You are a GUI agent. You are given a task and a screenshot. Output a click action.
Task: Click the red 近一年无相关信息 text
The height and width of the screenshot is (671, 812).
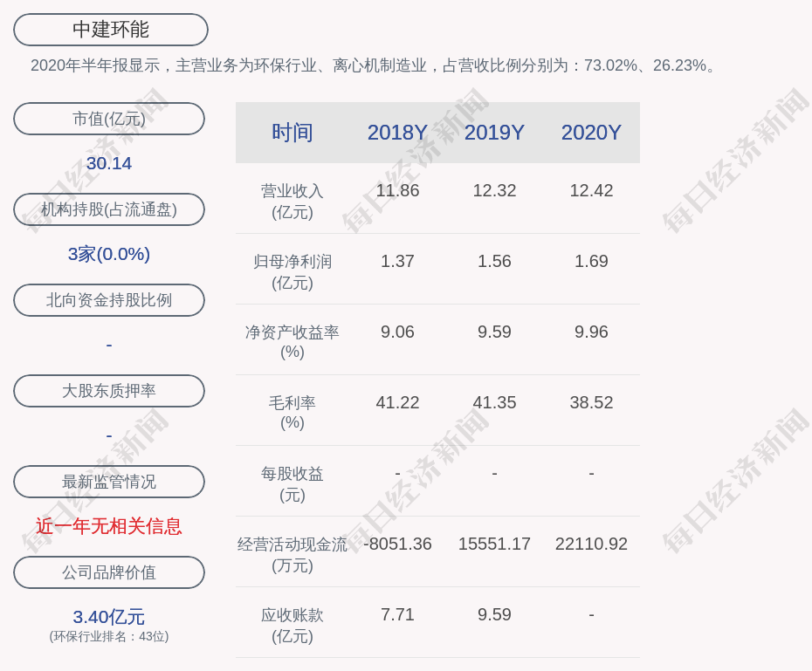(x=109, y=527)
